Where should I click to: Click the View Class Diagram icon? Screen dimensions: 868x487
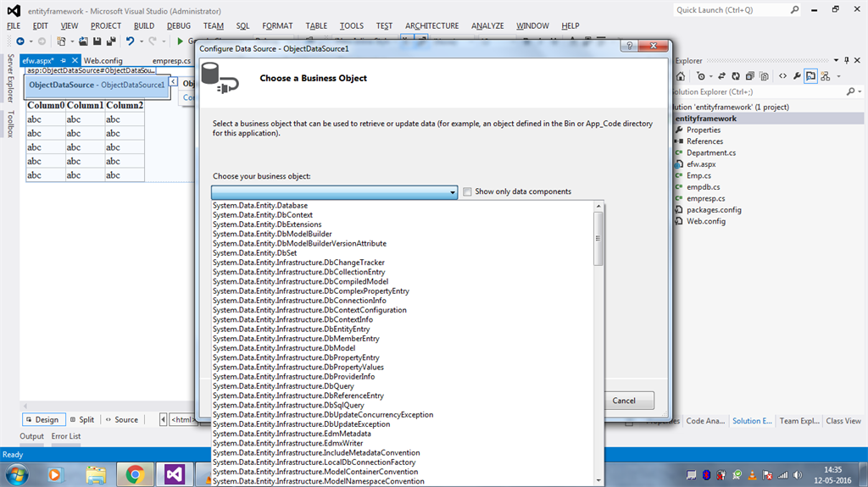pyautogui.click(x=826, y=76)
